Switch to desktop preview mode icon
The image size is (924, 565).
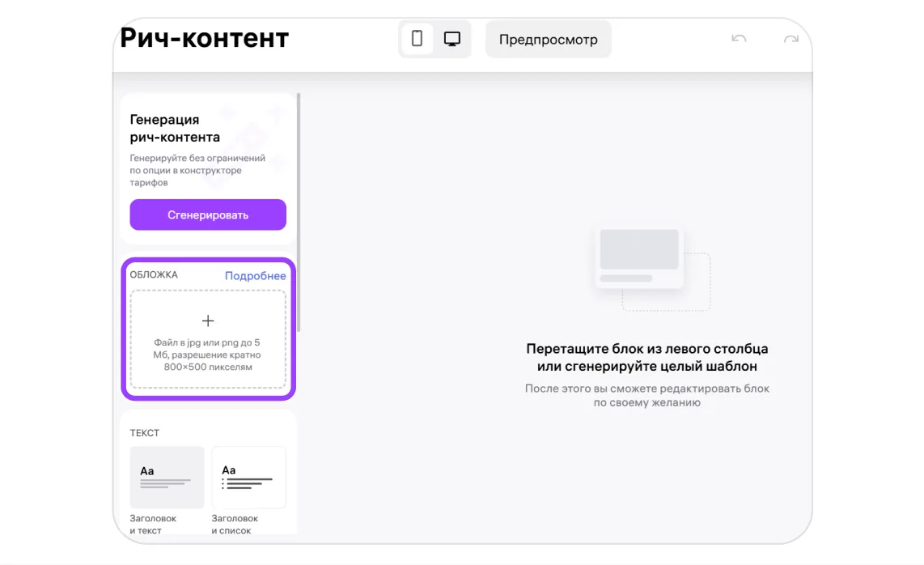(452, 39)
